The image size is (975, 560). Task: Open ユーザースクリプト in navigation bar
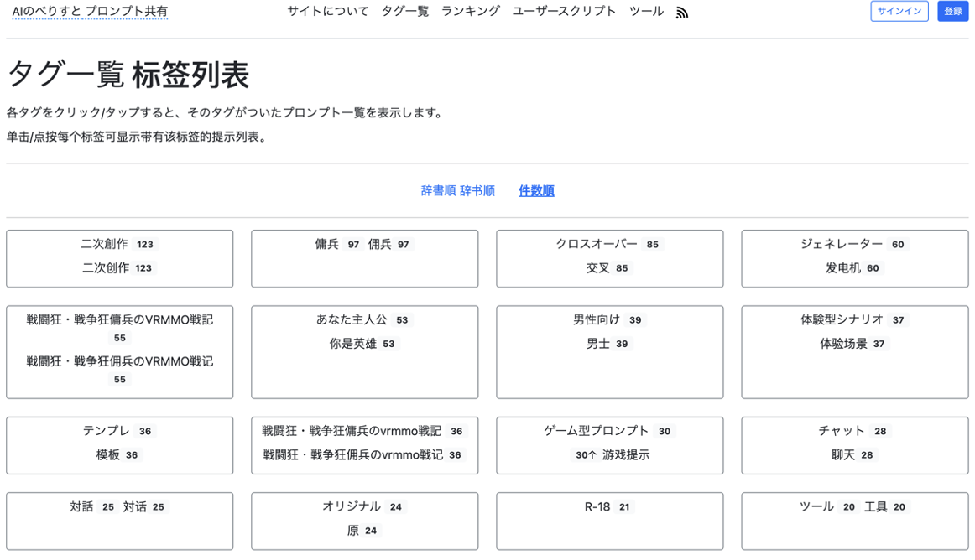pyautogui.click(x=564, y=12)
